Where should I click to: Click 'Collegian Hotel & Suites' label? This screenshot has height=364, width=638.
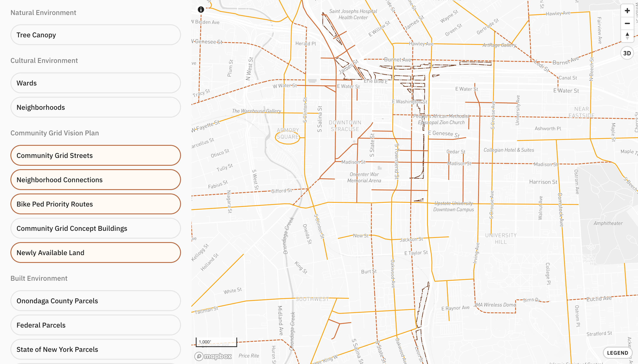click(509, 150)
